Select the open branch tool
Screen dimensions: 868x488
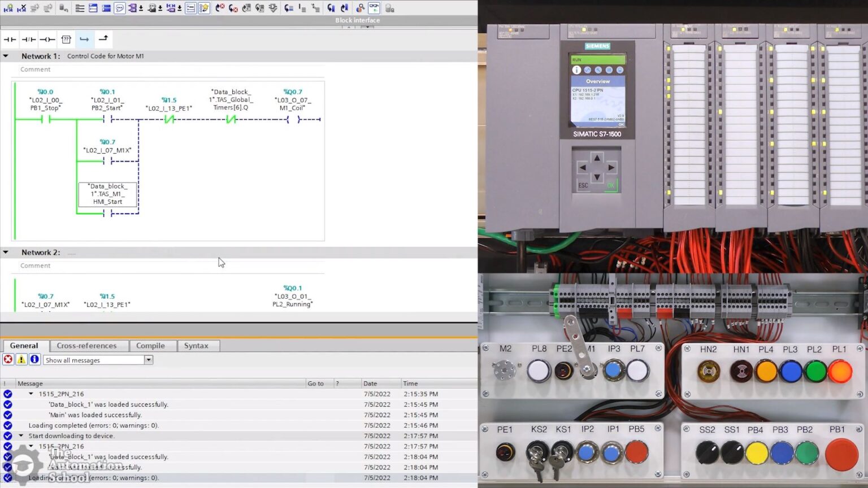84,39
